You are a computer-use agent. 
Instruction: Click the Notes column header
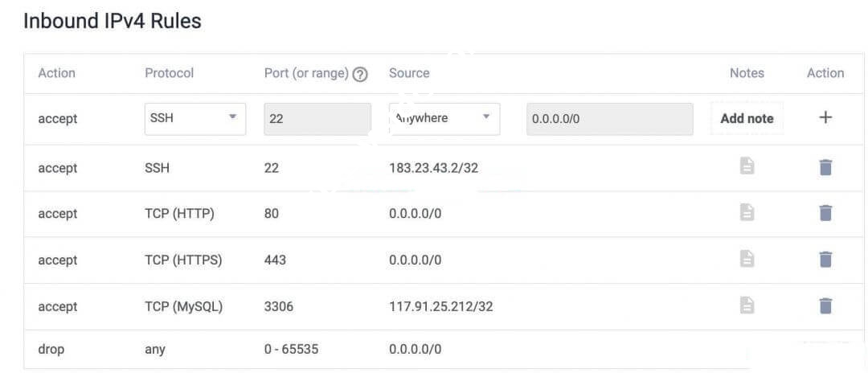[x=747, y=73]
